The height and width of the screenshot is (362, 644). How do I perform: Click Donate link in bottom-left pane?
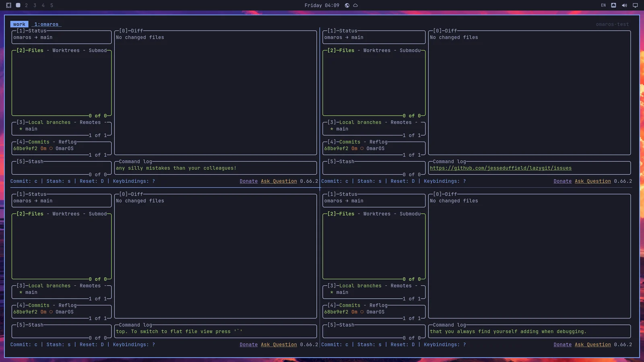(x=249, y=344)
